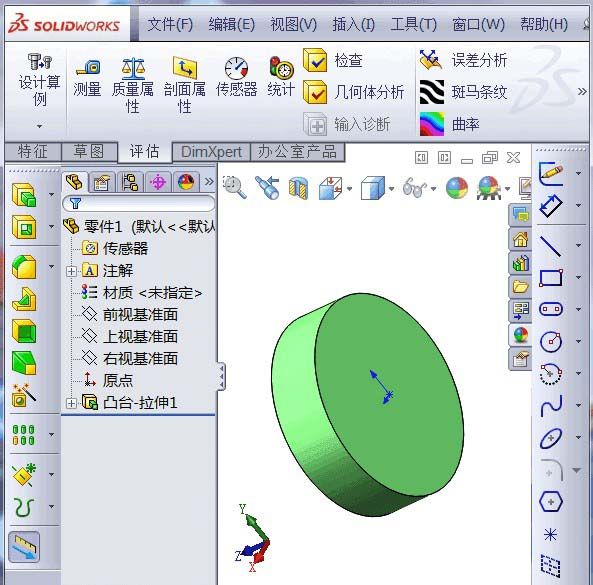Expand the ribbon overflow chevron beside 斑马条纹
593x585 pixels.
[x=582, y=92]
